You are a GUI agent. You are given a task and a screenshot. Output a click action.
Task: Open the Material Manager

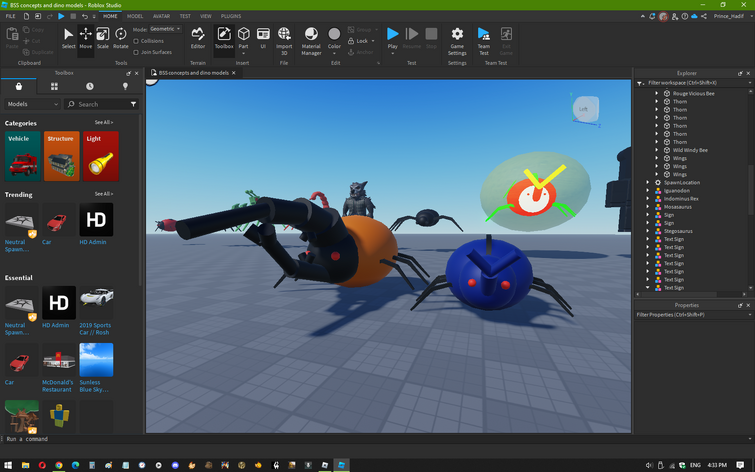click(x=311, y=40)
